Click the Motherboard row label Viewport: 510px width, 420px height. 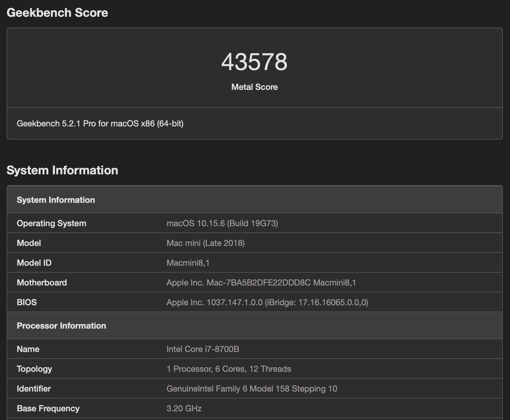pos(42,282)
